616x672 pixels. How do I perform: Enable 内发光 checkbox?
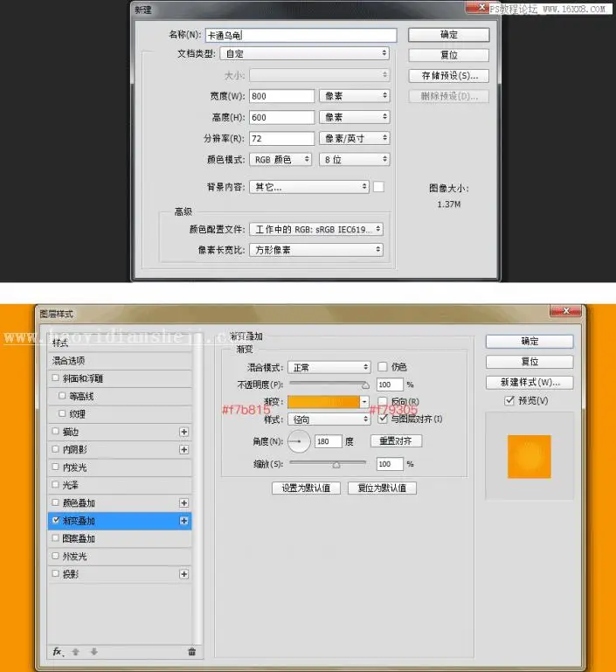(55, 467)
